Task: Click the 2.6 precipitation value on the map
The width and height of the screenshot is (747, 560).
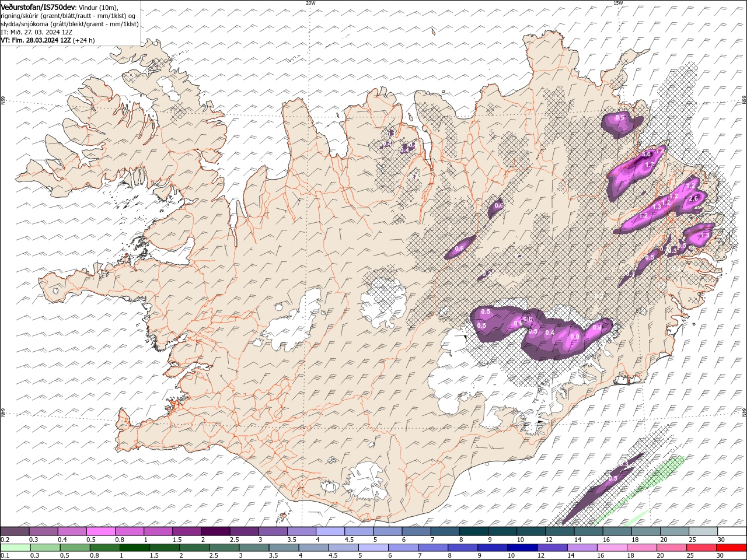Action: [x=693, y=198]
